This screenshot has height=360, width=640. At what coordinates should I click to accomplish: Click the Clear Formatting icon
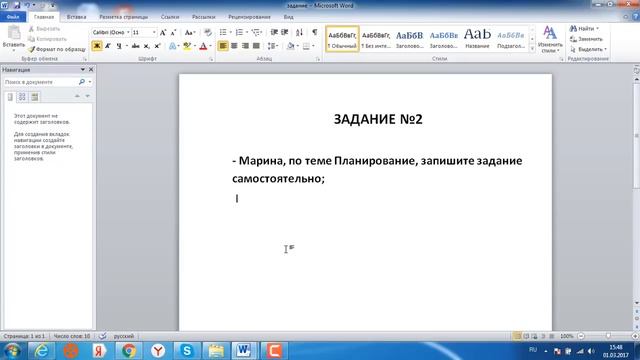click(208, 32)
